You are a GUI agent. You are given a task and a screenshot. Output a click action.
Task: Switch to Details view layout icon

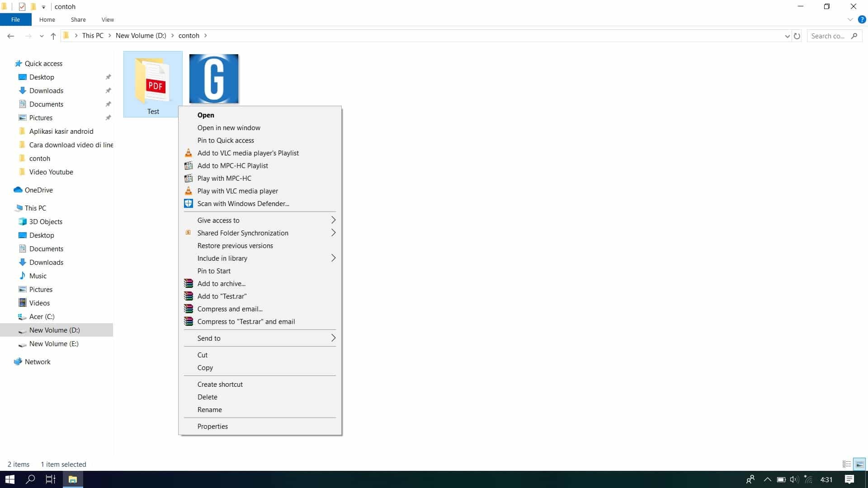[847, 464]
